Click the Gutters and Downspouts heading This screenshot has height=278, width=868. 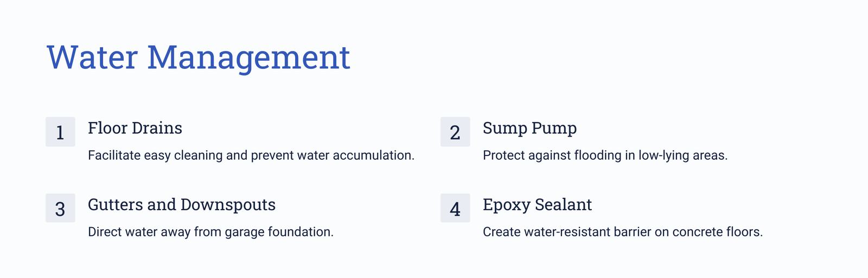(182, 204)
